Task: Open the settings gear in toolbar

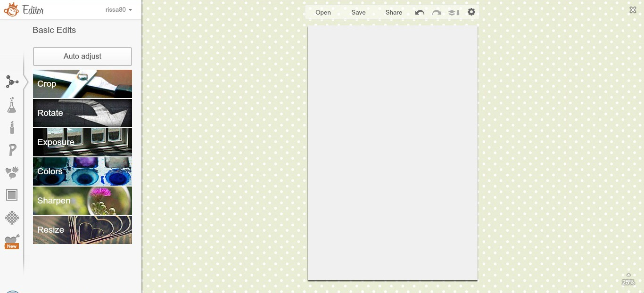Action: [x=471, y=12]
